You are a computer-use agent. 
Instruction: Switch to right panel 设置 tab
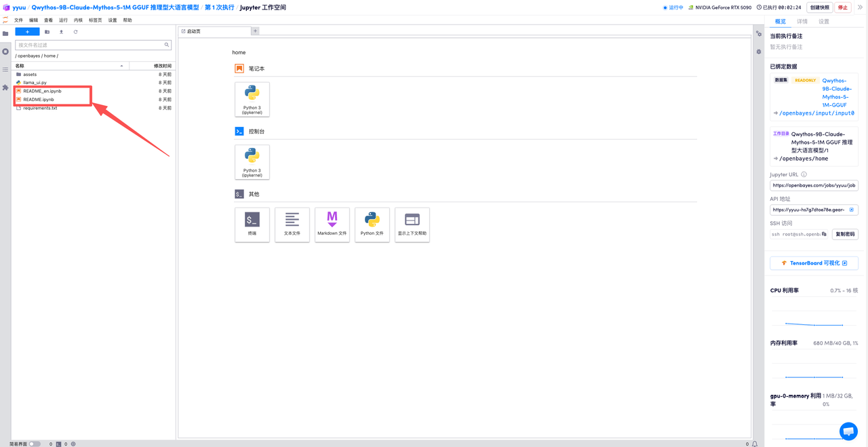824,22
